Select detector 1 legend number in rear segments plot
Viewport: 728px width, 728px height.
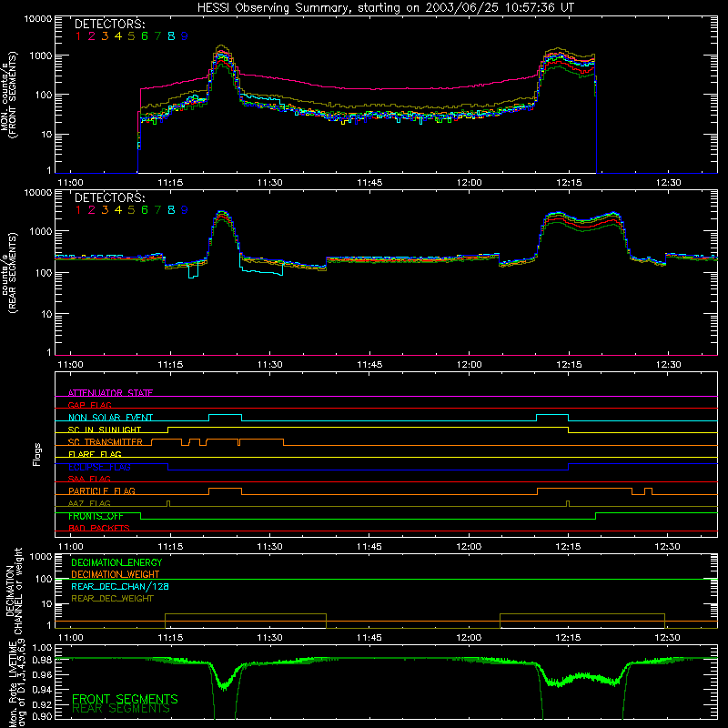[78, 210]
